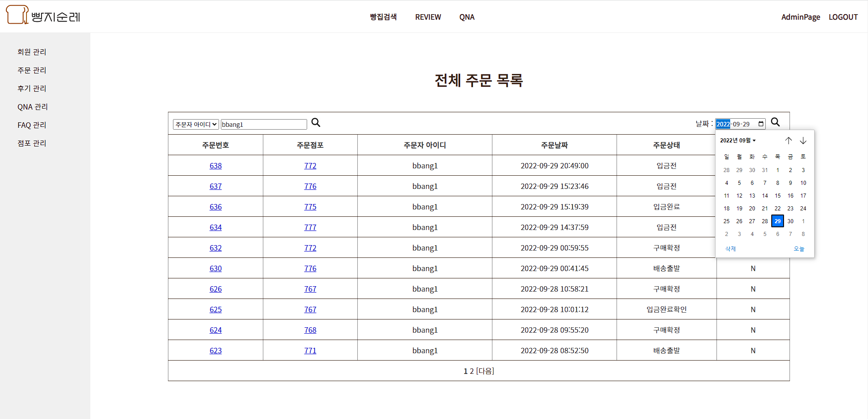The image size is (868, 419).
Task: Click the up arrow to view the previous month
Action: (x=789, y=141)
